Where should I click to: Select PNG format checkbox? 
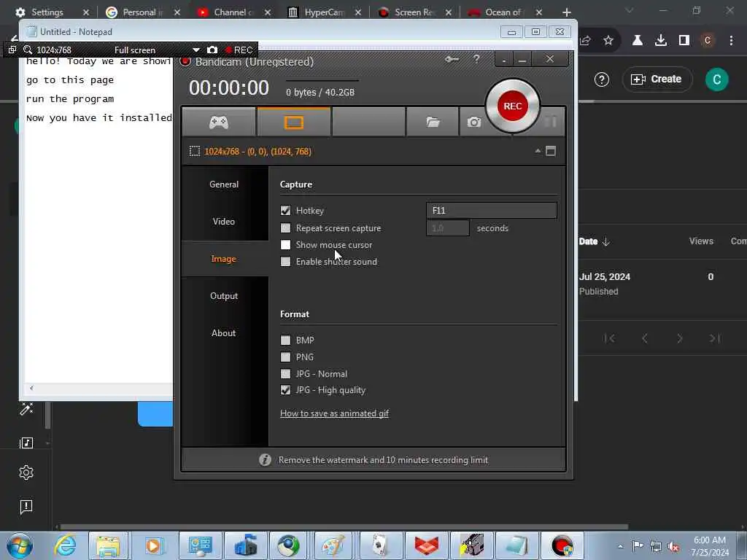coord(285,357)
